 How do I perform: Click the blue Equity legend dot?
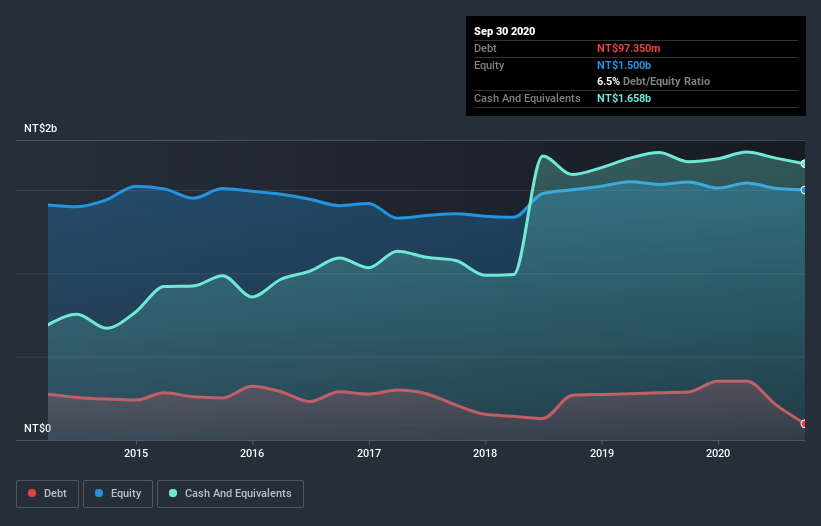pyautogui.click(x=99, y=493)
